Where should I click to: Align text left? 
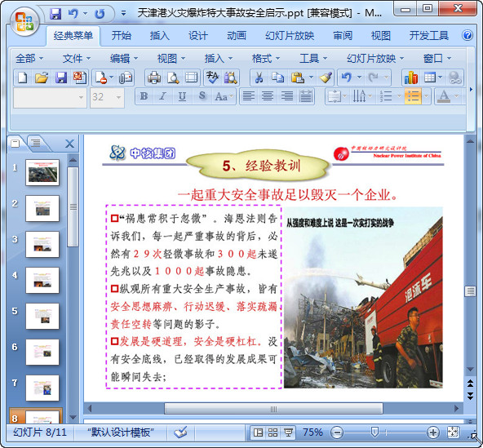249,96
